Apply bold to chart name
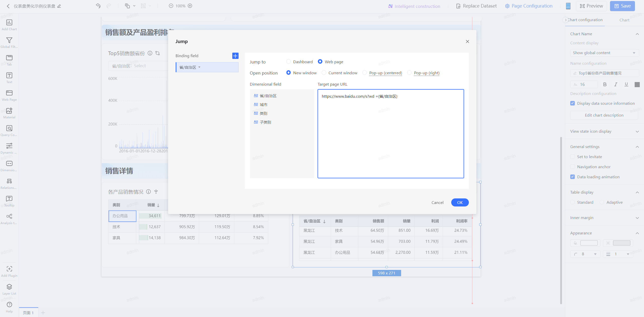The height and width of the screenshot is (317, 644). tap(605, 84)
